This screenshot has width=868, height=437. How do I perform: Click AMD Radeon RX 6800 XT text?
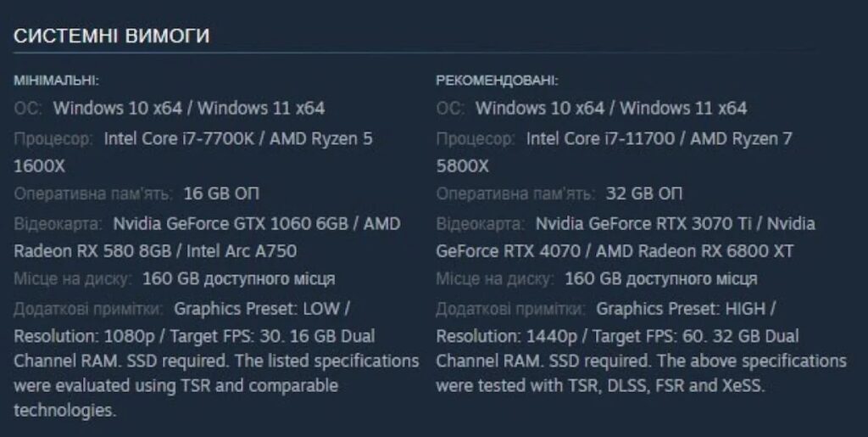695,251
